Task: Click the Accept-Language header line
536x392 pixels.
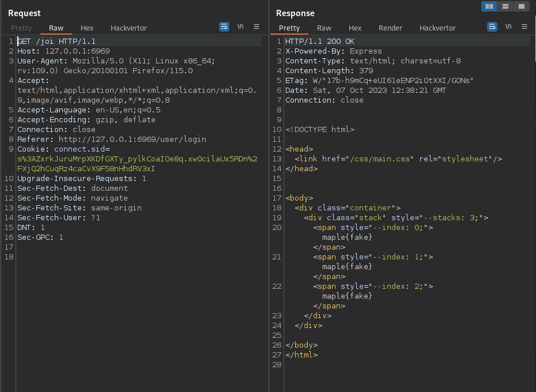Action: [89, 110]
